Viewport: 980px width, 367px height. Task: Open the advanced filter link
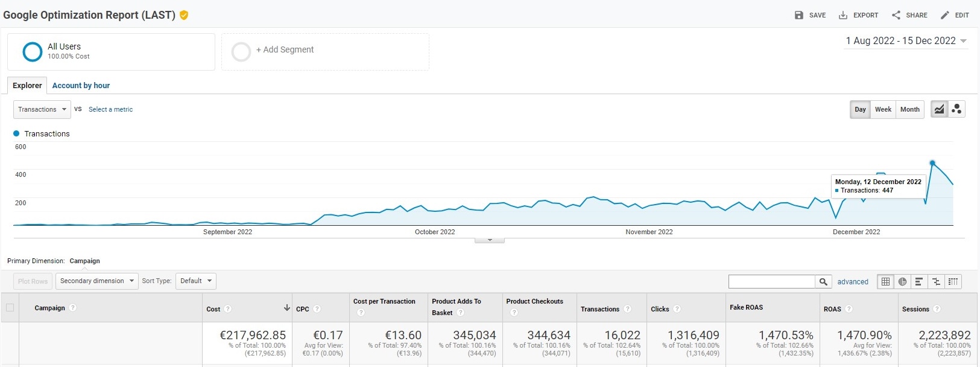[x=853, y=282]
